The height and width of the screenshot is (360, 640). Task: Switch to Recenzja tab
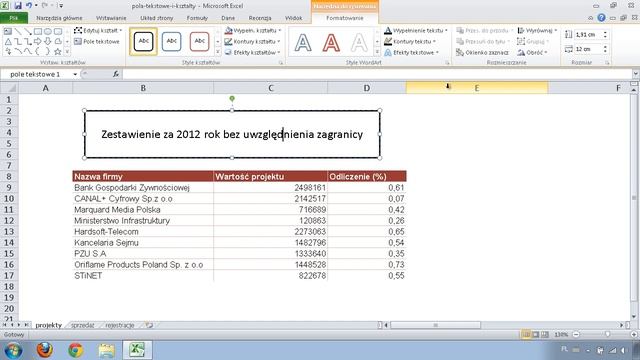tap(260, 18)
